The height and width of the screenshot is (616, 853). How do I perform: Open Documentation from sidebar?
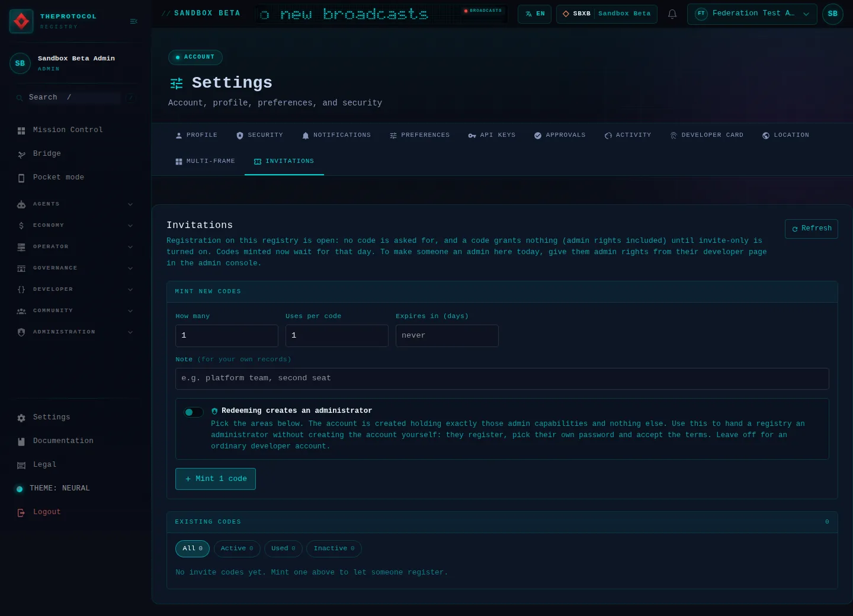tap(75, 441)
